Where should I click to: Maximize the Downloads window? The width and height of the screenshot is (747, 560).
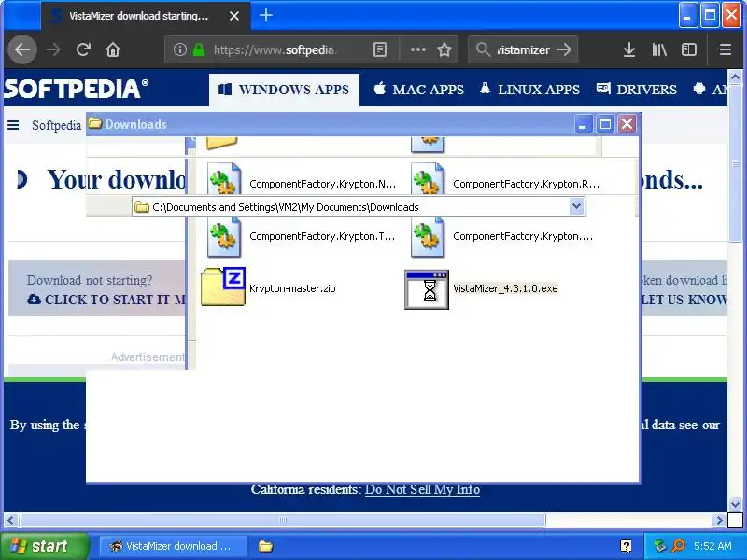coord(605,124)
